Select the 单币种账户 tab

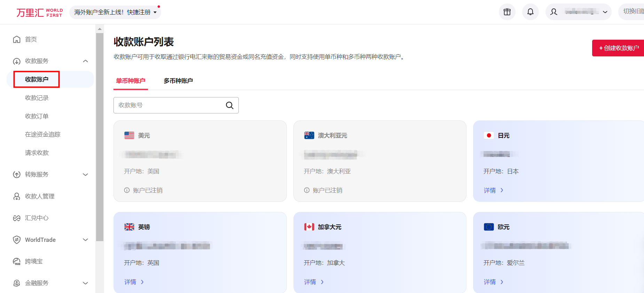point(131,81)
